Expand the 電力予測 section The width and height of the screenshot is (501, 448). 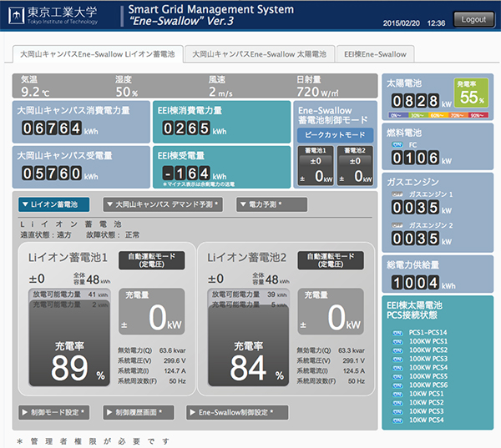(x=271, y=204)
